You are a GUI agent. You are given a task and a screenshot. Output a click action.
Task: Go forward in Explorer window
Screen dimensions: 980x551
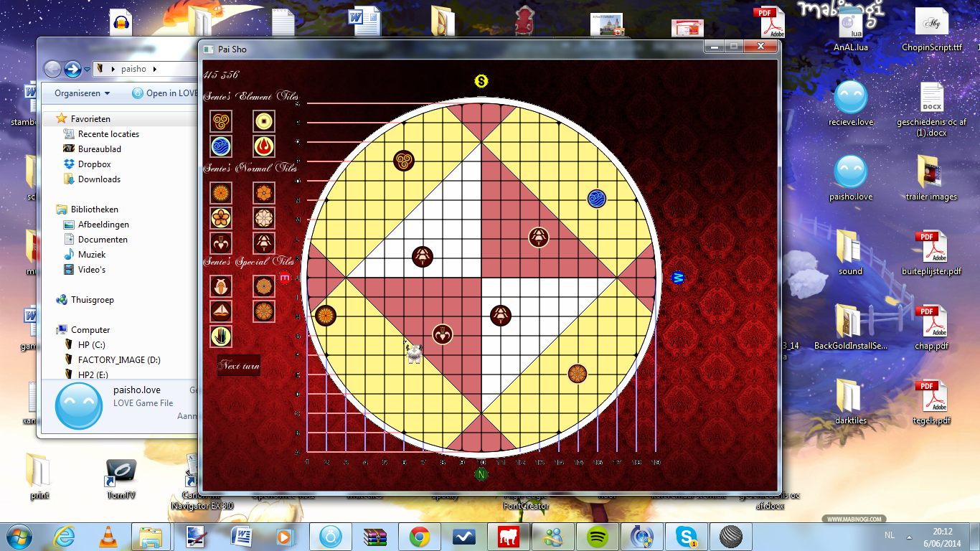click(72, 69)
